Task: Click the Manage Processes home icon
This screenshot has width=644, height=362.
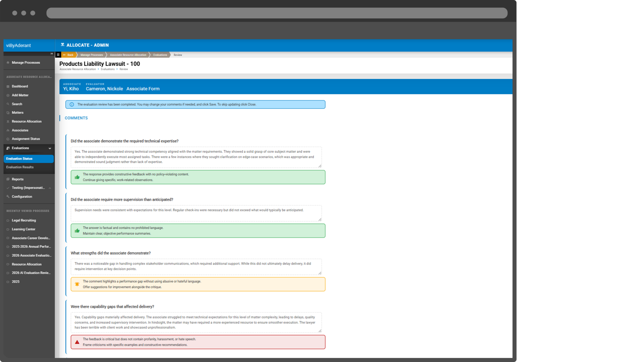Action: coord(8,63)
